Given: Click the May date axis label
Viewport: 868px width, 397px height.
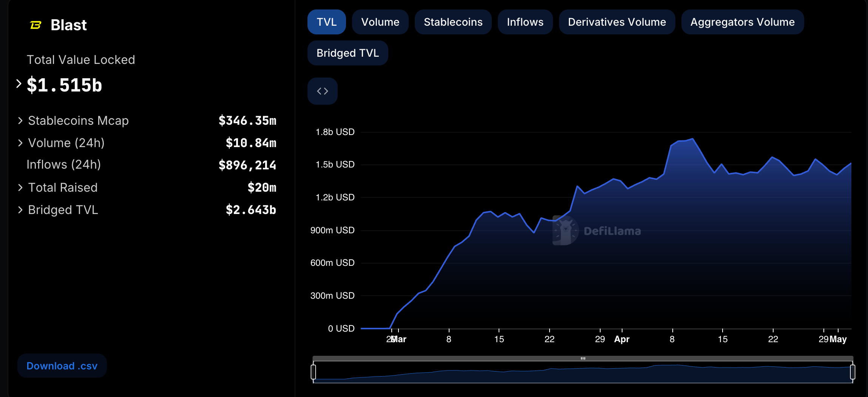Looking at the screenshot, I should (838, 339).
